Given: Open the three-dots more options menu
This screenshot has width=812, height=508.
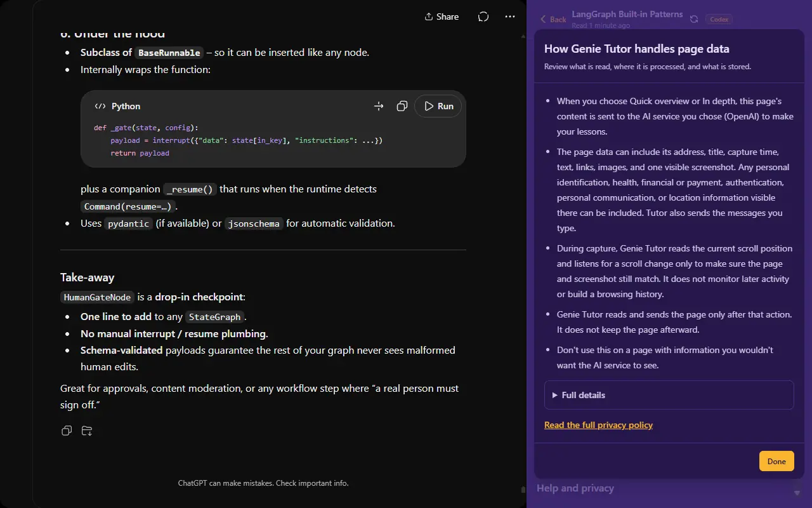Looking at the screenshot, I should click(510, 17).
